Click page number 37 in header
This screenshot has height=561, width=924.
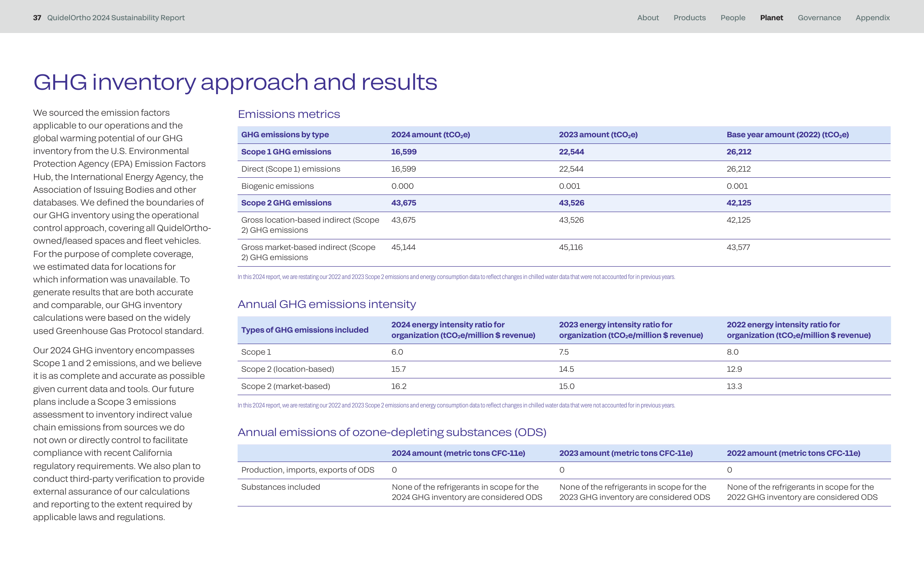[x=37, y=18]
